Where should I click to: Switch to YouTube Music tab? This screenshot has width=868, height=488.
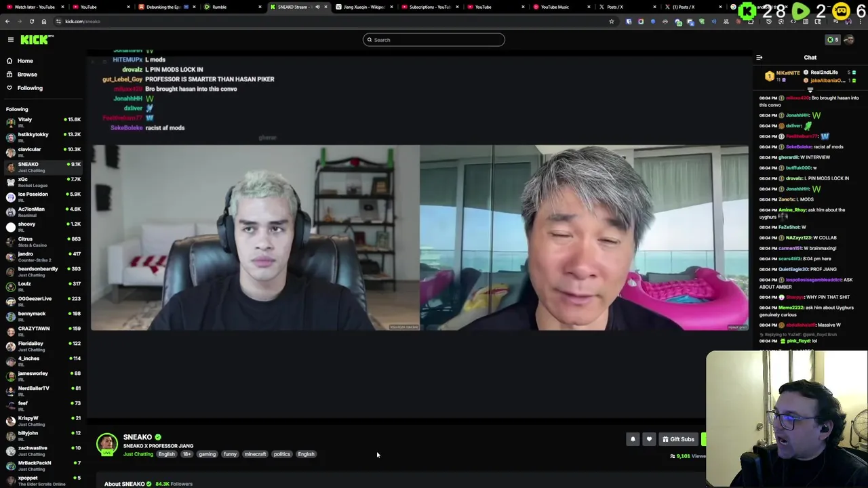point(561,7)
